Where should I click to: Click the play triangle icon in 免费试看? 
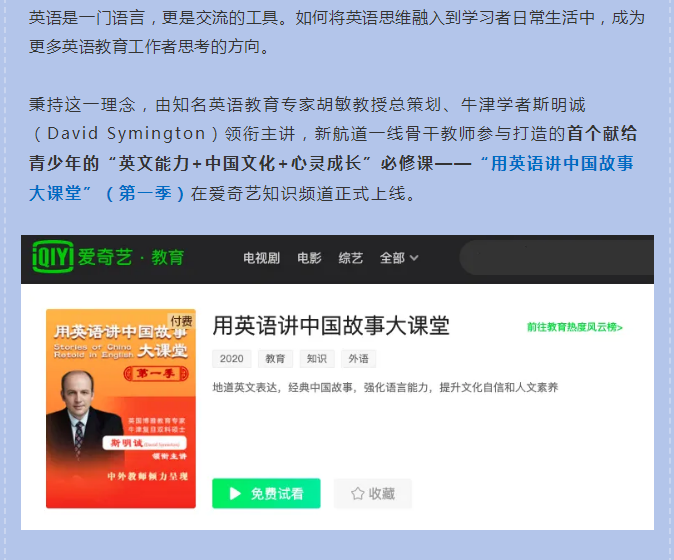coord(235,493)
